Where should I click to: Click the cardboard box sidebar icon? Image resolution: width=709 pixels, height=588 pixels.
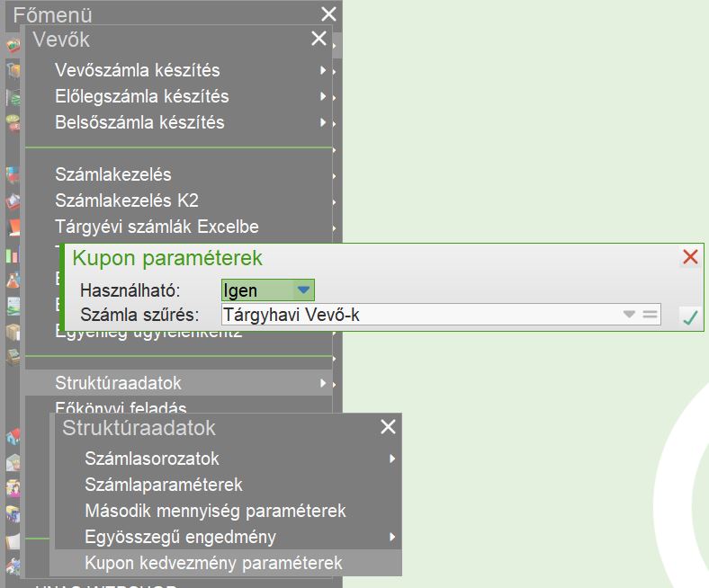pos(13,332)
